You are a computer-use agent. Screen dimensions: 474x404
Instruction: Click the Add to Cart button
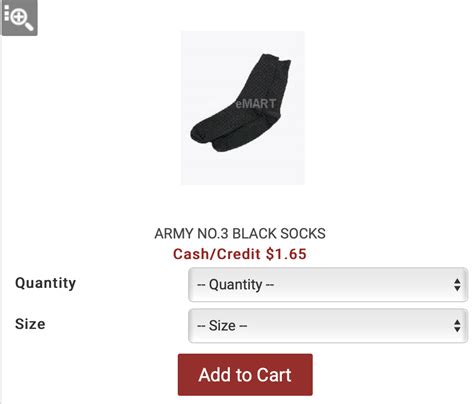[245, 375]
